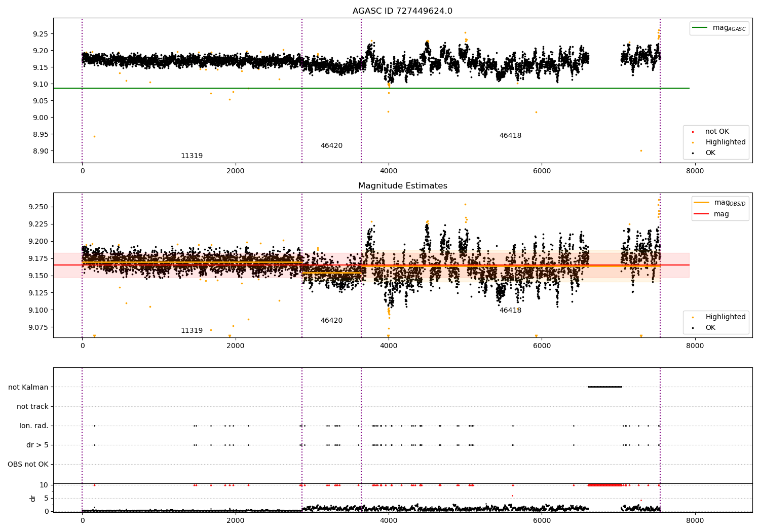Click the orange line sample beside mag OBSID
The width and height of the screenshot is (760, 532).
tap(701, 203)
